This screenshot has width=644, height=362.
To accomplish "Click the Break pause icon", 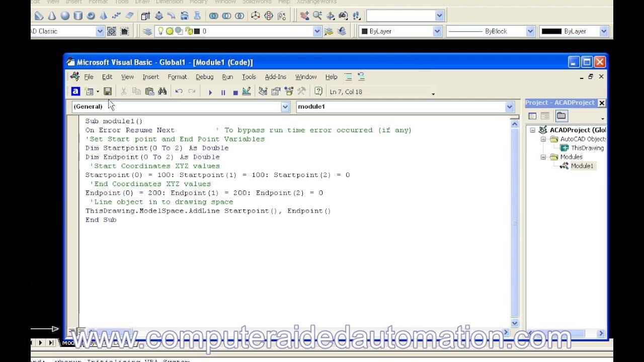I will [223, 92].
